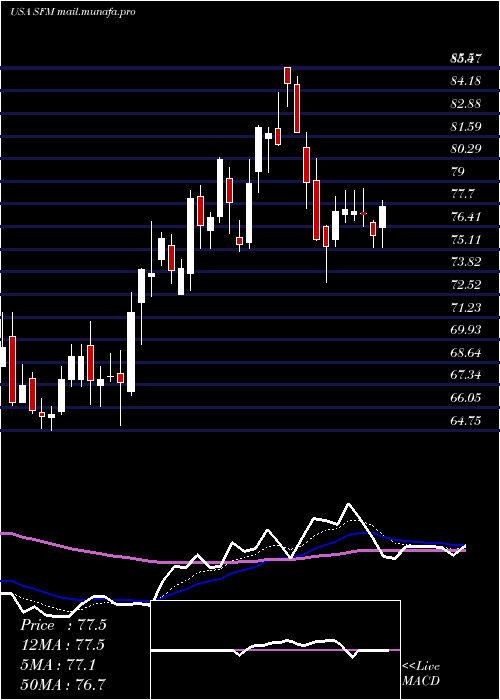500x700 pixels.
Task: Click the '50MA : 76.7' readout
Action: [x=63, y=684]
